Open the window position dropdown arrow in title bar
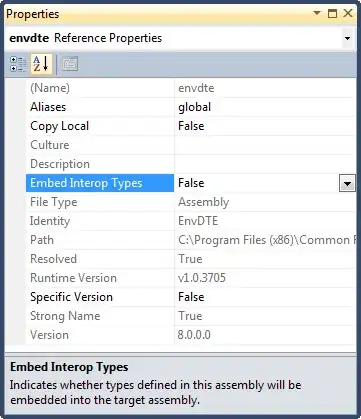Viewport: 361px width, 419px height. coord(317,13)
